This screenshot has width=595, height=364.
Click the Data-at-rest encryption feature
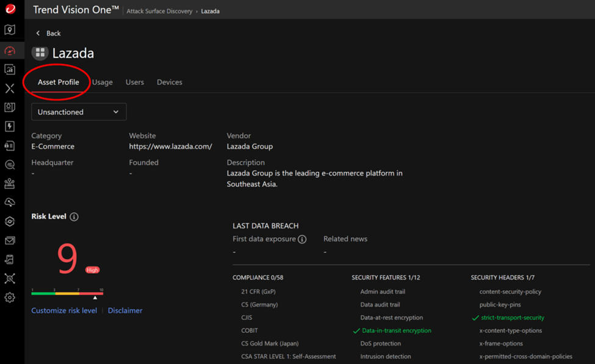click(x=392, y=318)
